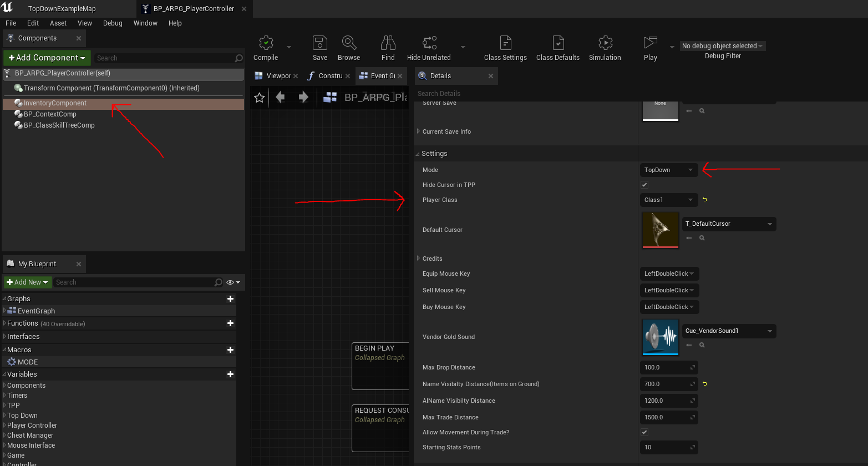Click the Cue_VendorSound1 sound thumbnail

660,337
